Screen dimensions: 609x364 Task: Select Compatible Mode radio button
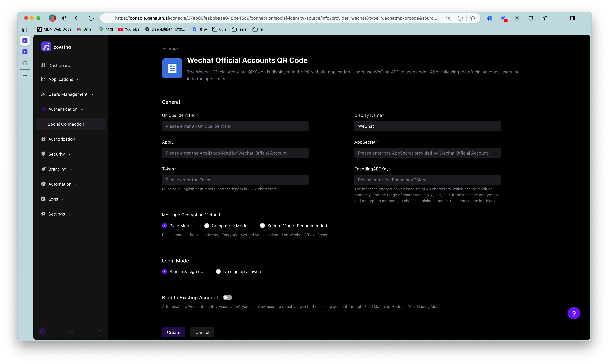point(207,226)
